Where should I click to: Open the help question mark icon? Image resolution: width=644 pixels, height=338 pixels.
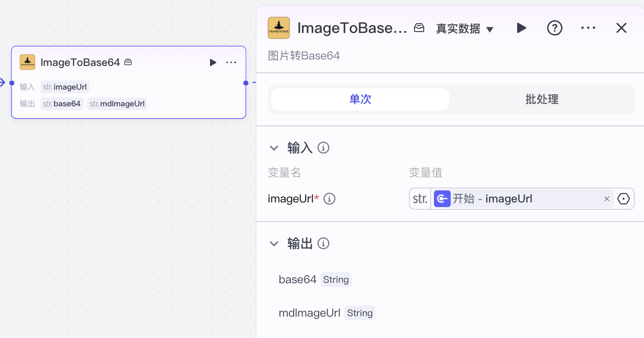pos(555,28)
